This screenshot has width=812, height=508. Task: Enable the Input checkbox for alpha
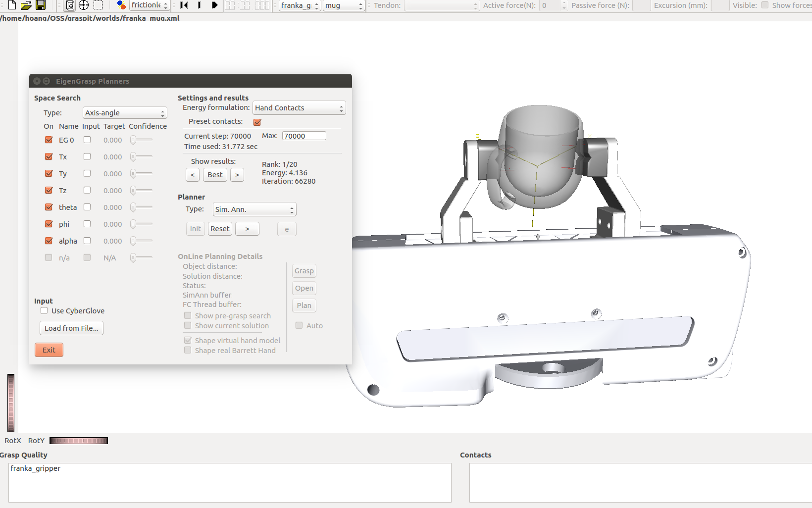(87, 241)
